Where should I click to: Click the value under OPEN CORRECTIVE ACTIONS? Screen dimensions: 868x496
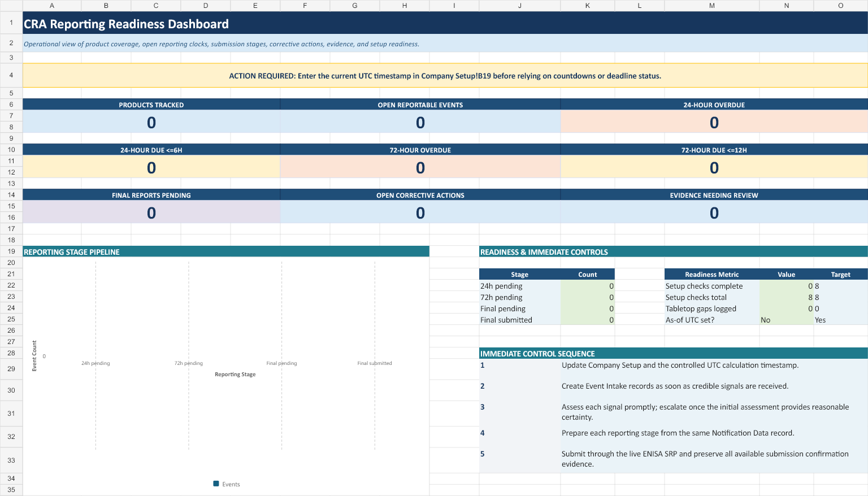[420, 212]
